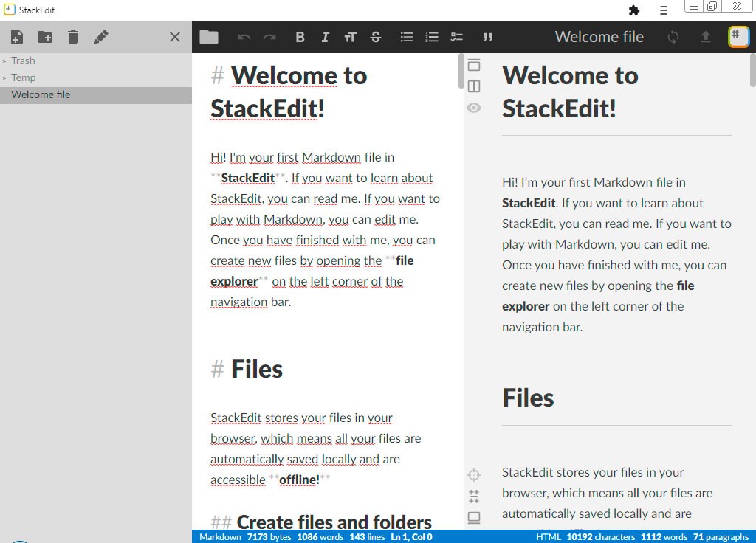This screenshot has width=756, height=543.
Task: Insert an ordered numbered list
Action: [431, 37]
